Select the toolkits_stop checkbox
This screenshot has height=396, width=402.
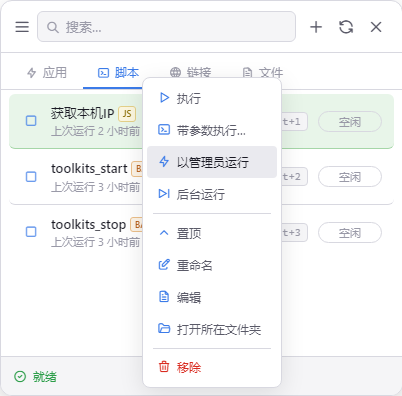31,232
